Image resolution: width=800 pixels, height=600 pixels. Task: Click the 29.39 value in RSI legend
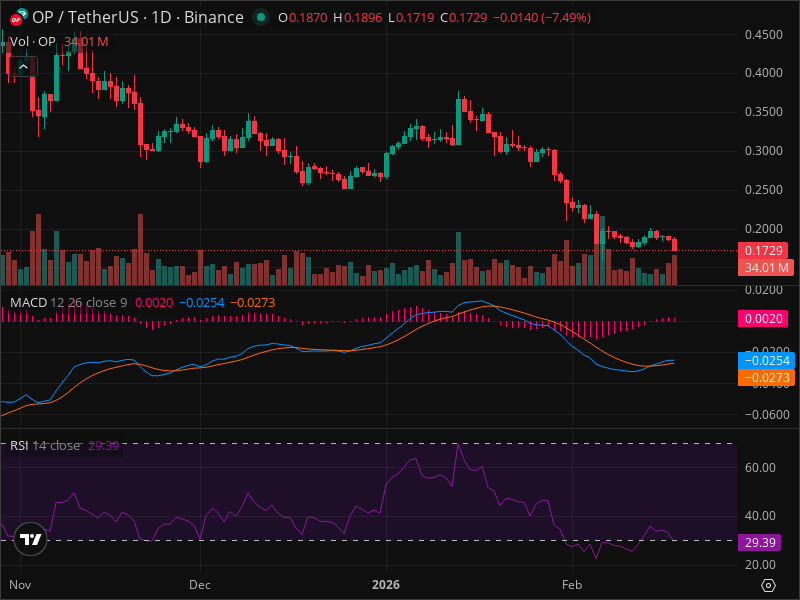tap(104, 445)
